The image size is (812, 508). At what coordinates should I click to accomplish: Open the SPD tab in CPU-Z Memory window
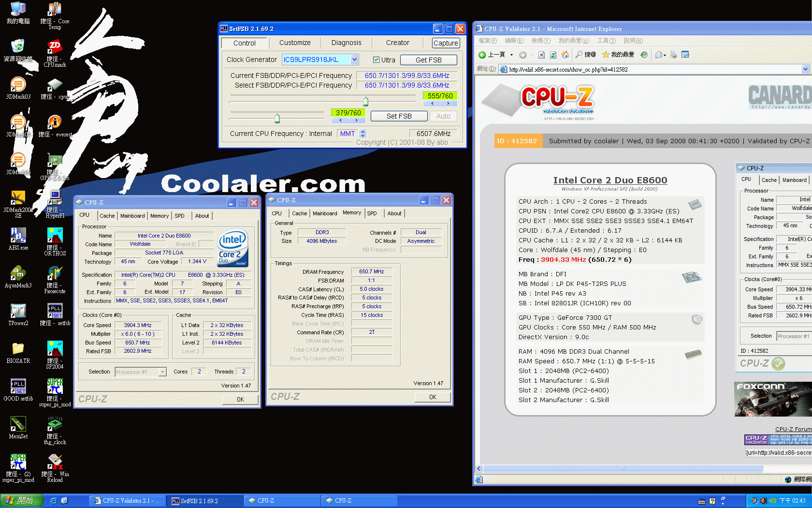point(372,213)
